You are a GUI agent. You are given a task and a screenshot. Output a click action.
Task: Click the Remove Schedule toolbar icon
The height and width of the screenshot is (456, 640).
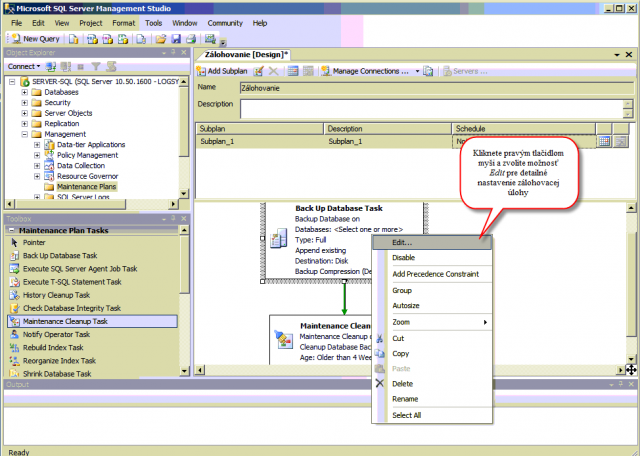pyautogui.click(x=309, y=71)
